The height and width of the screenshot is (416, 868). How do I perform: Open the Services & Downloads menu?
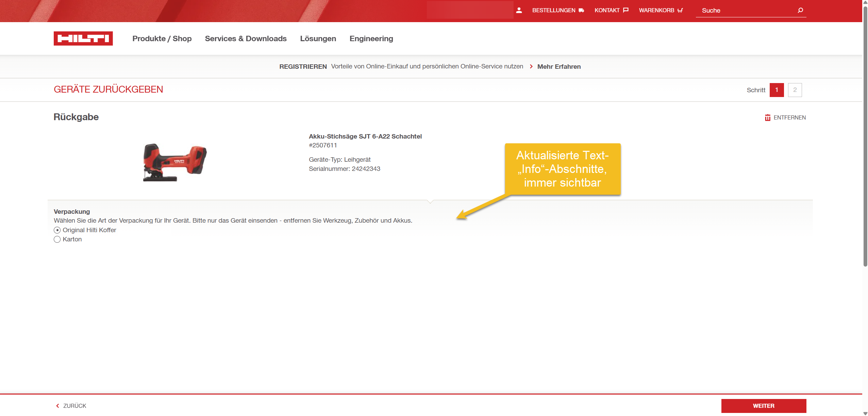246,38
